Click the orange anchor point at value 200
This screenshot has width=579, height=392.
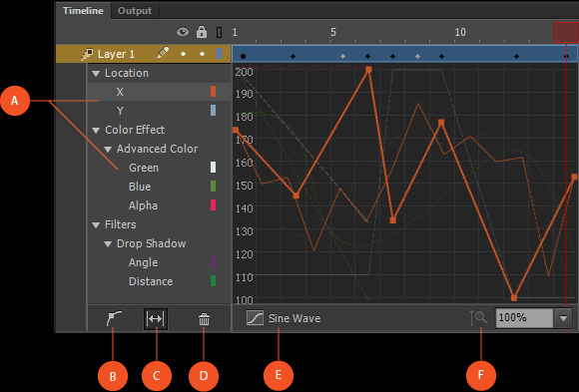click(368, 69)
